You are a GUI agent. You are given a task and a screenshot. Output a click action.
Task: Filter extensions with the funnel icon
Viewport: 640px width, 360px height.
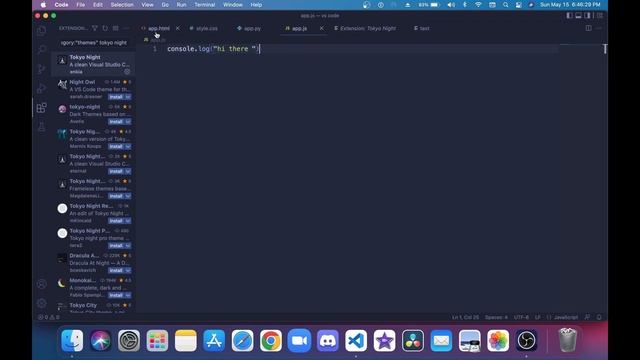(x=95, y=28)
